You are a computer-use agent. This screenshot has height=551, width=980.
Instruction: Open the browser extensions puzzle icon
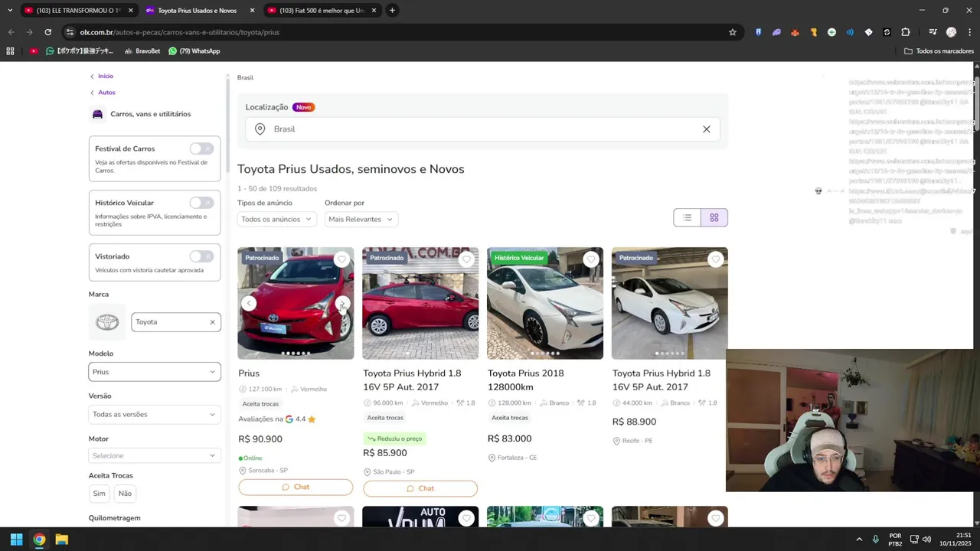[x=906, y=32]
